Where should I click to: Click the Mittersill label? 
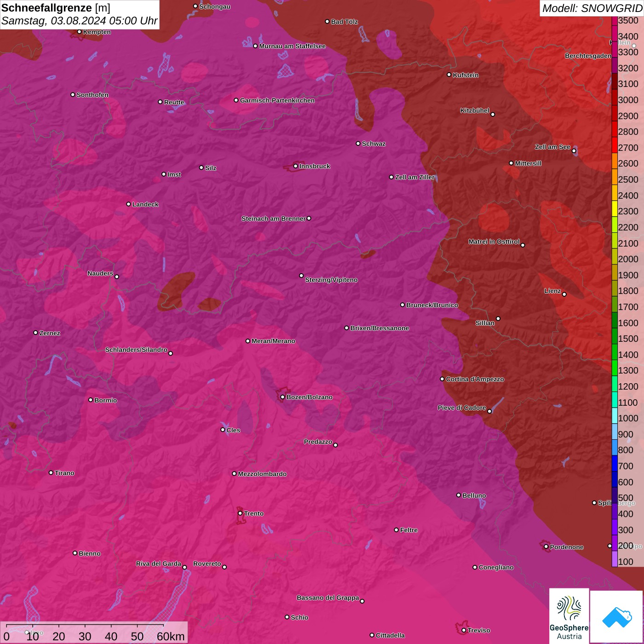pos(528,163)
